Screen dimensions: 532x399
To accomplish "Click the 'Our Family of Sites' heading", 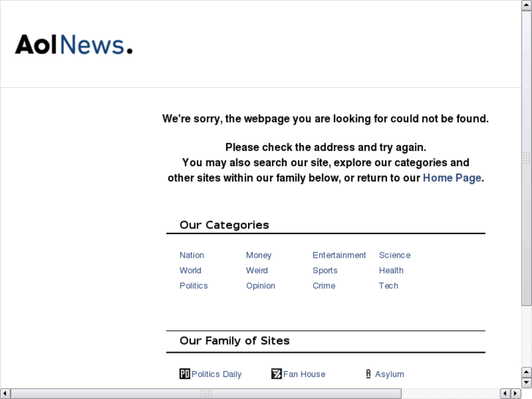I will [234, 340].
